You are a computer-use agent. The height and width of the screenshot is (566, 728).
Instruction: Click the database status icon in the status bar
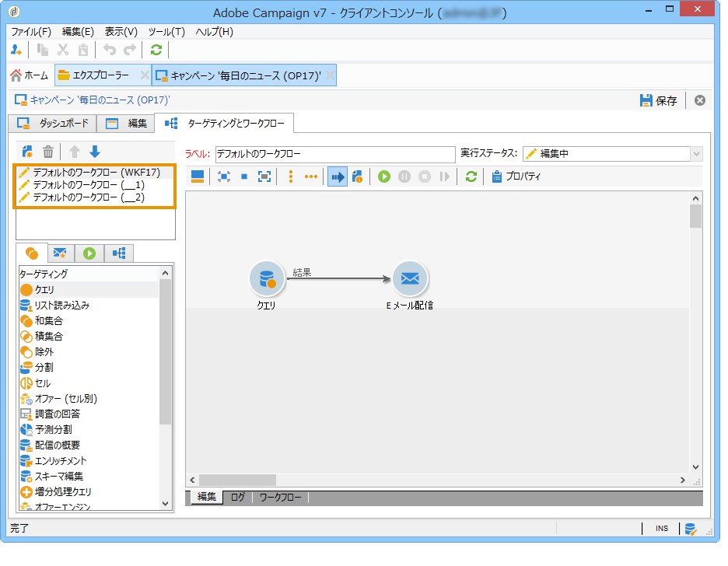click(691, 529)
